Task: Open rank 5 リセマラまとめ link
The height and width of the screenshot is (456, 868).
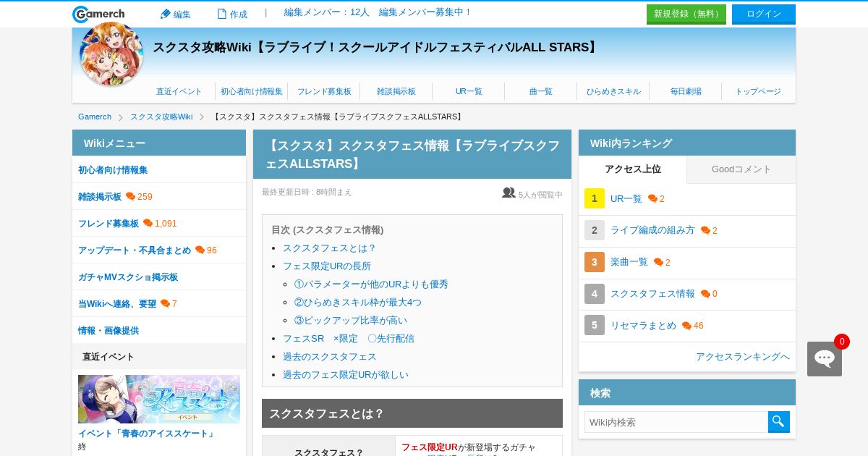Action: (x=643, y=326)
